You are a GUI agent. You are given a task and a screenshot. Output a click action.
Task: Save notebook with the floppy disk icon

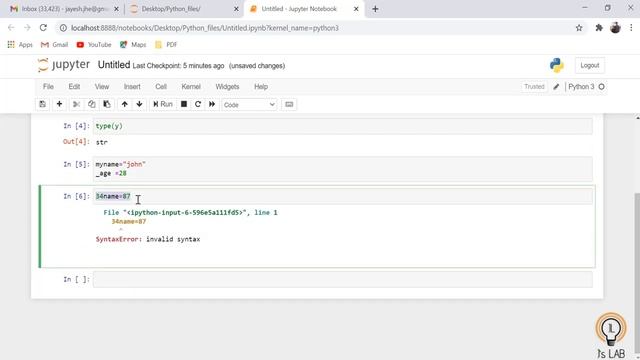(42, 104)
